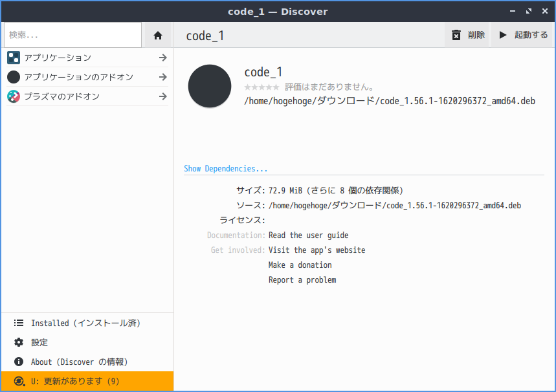
Task: Open About (Discover の情報)
Action: [87, 362]
